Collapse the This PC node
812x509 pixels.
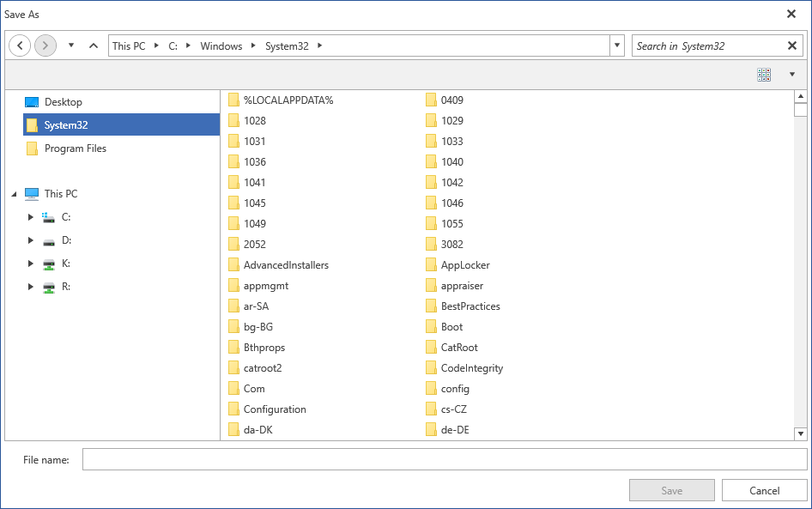12,193
